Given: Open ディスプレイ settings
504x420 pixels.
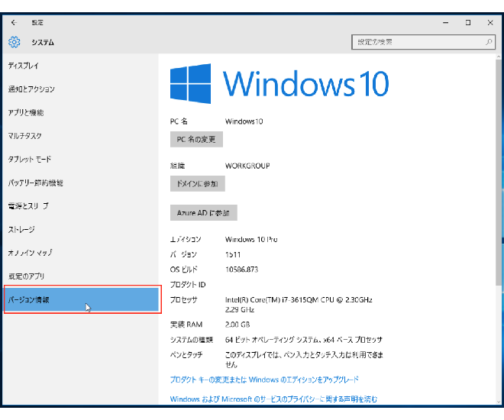Looking at the screenshot, I should coord(81,66).
